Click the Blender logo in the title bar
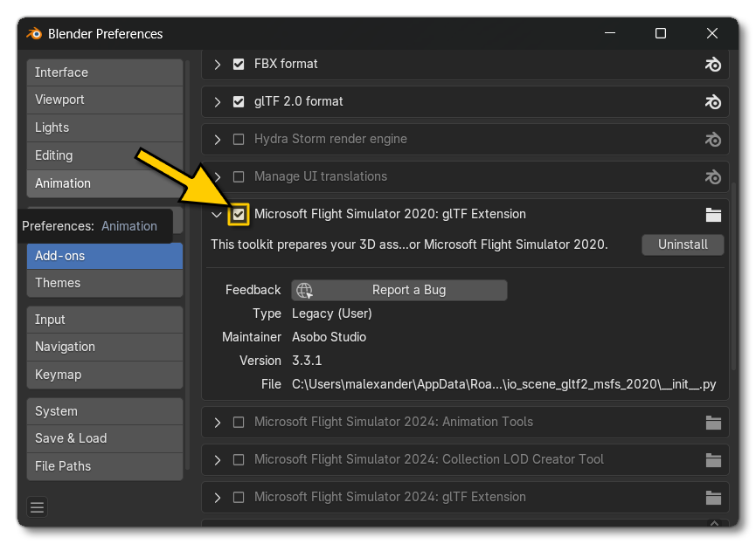Screen dimensions: 756x544 34,34
